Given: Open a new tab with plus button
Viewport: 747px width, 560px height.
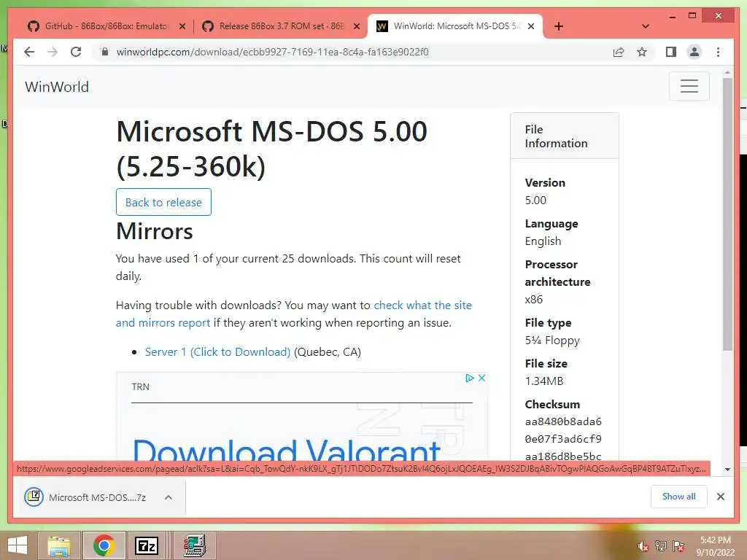Looking at the screenshot, I should tap(559, 26).
